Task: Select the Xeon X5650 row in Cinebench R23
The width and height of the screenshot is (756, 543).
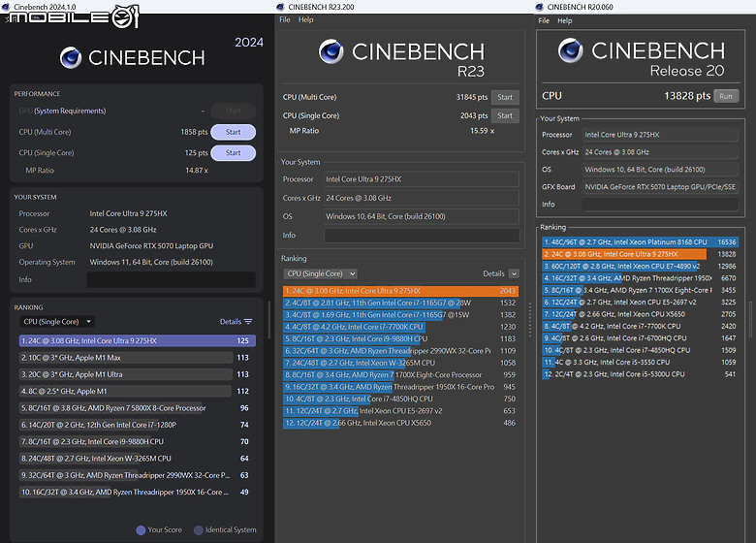Action: (400, 424)
